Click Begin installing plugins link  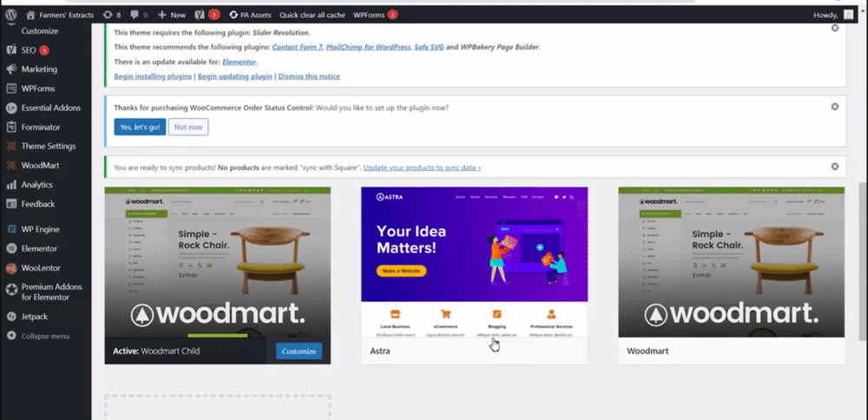click(153, 76)
